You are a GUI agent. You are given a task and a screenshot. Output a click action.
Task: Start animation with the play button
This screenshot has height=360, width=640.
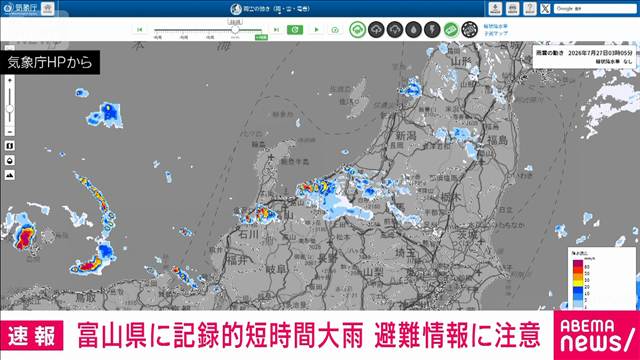tap(316, 29)
